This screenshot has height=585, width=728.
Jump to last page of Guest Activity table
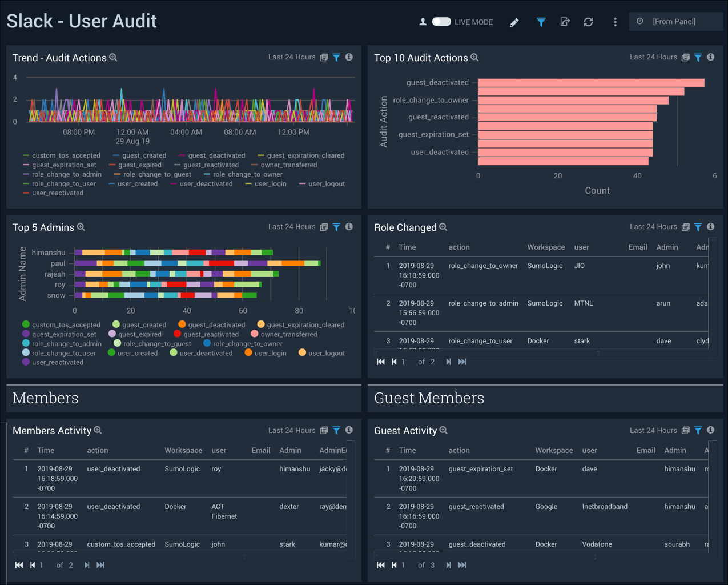click(x=462, y=565)
